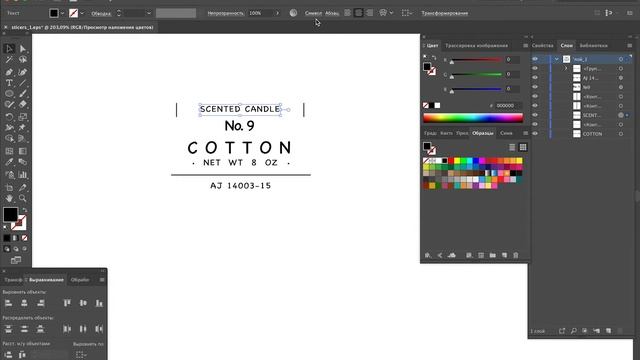Image resolution: width=640 pixels, height=360 pixels.
Task: Click Абзац link in control bar
Action: pyautogui.click(x=332, y=13)
